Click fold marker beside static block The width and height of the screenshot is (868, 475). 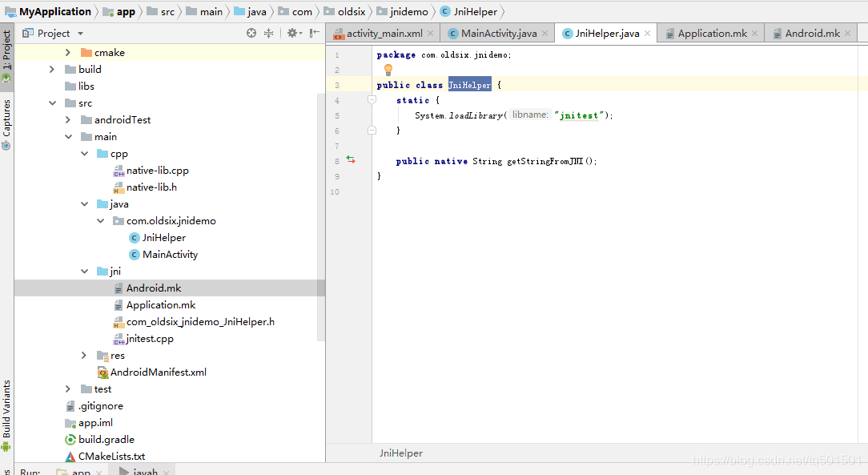372,100
